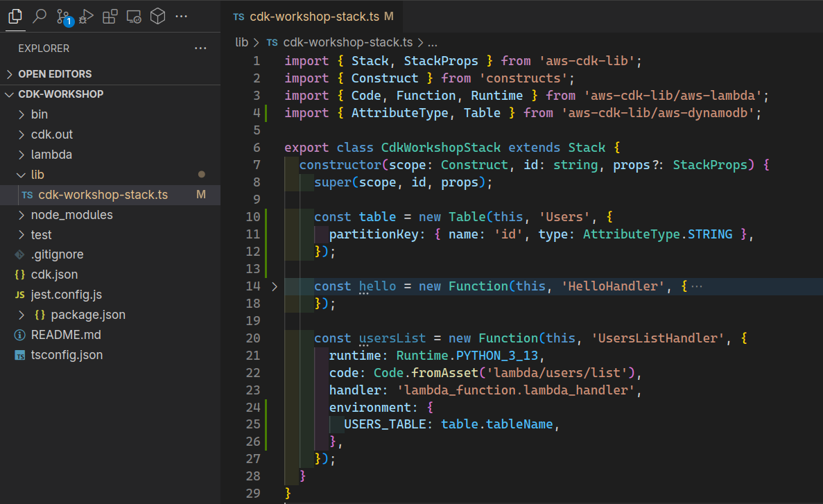Click the CdkWorkshopStack class name
Viewport: 823px width, 504px height.
pos(441,148)
